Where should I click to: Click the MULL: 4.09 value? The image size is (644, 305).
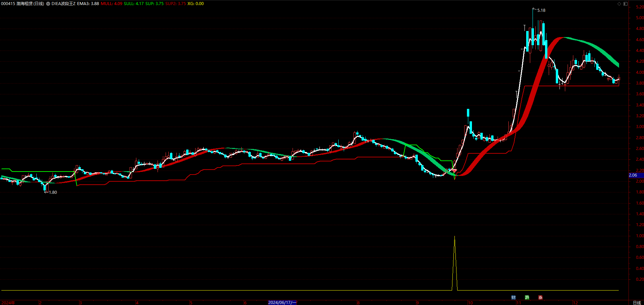tap(111, 4)
